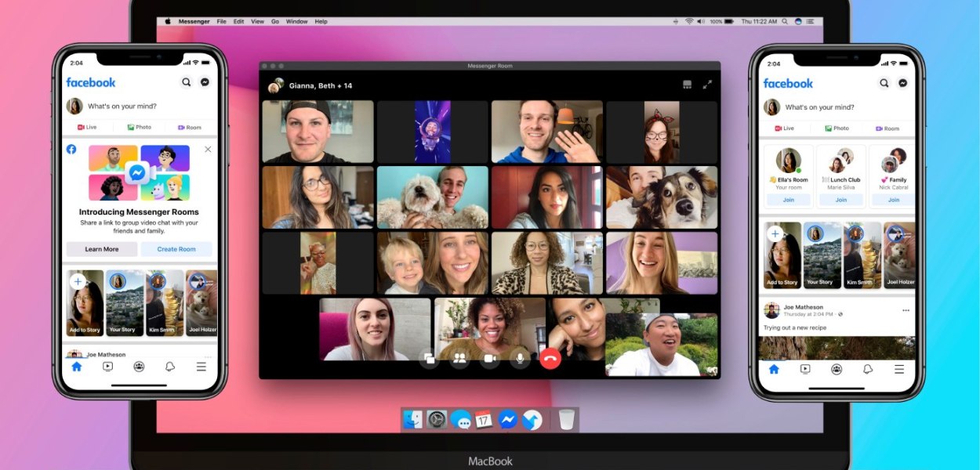Image resolution: width=980 pixels, height=470 pixels.
Task: Tap the Messenger icon on the right phone header
Action: point(902,83)
